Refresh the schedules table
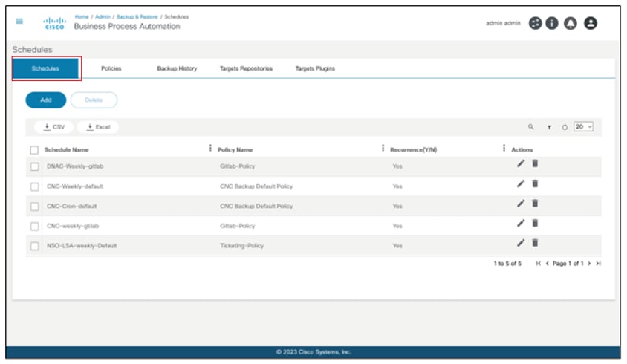627x364 pixels. [x=565, y=127]
